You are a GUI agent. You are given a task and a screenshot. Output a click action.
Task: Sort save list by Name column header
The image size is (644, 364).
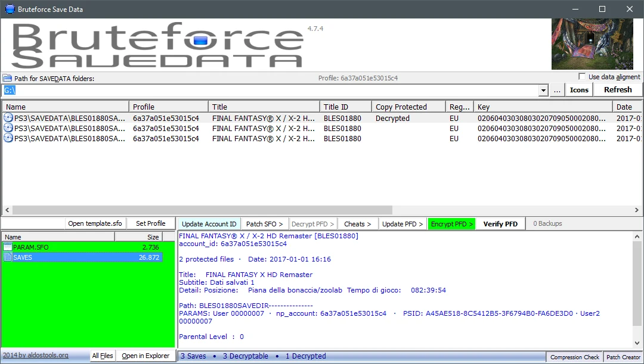(66, 107)
